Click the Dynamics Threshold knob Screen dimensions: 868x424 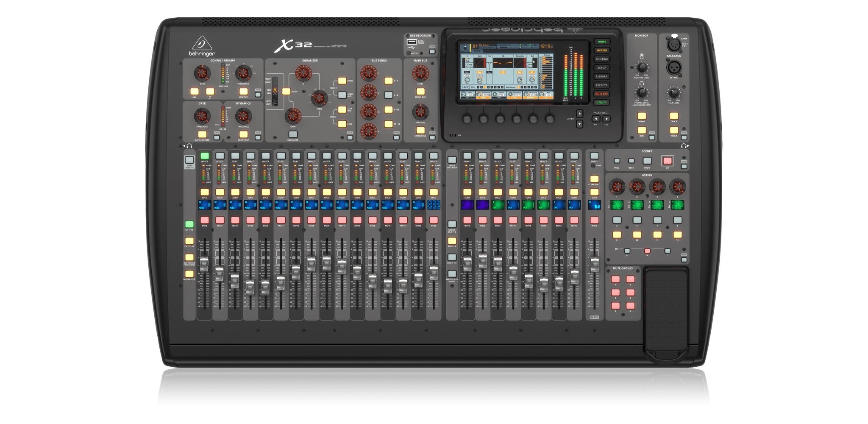pyautogui.click(x=243, y=116)
